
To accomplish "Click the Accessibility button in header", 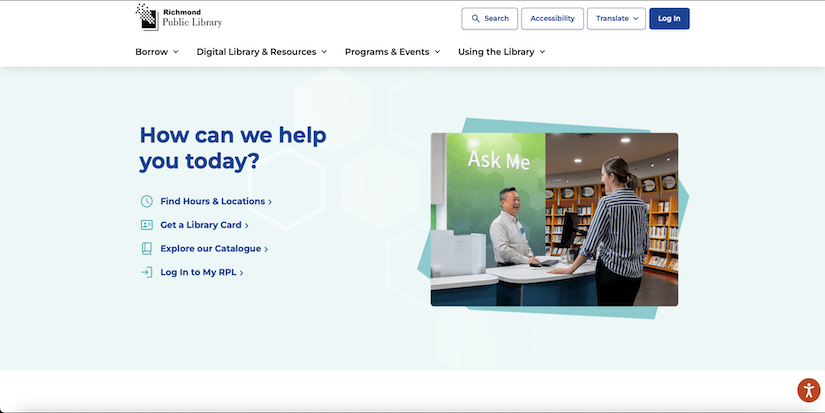I will 552,18.
